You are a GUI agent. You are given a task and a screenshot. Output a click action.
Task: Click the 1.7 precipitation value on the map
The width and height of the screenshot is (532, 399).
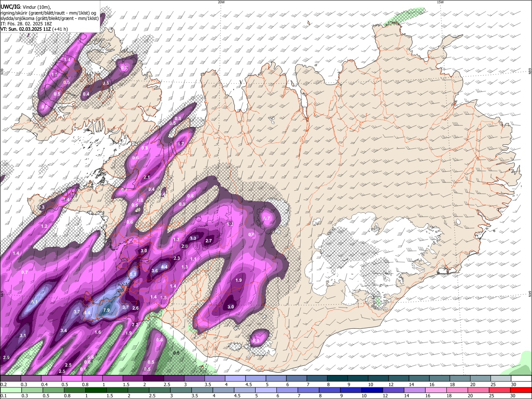pyautogui.click(x=181, y=144)
